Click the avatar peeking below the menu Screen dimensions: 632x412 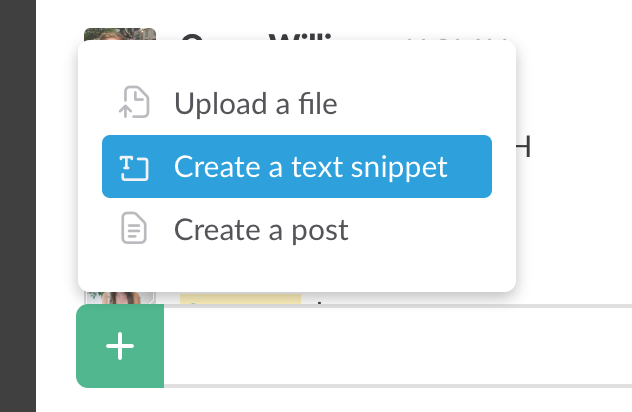pyautogui.click(x=119, y=297)
